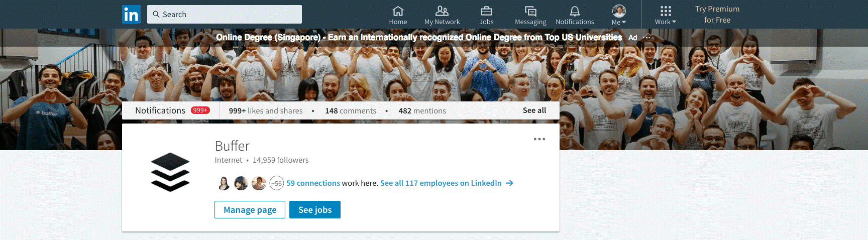This screenshot has height=240, width=868.
Task: Click the Buffer company logo
Action: pos(170,172)
